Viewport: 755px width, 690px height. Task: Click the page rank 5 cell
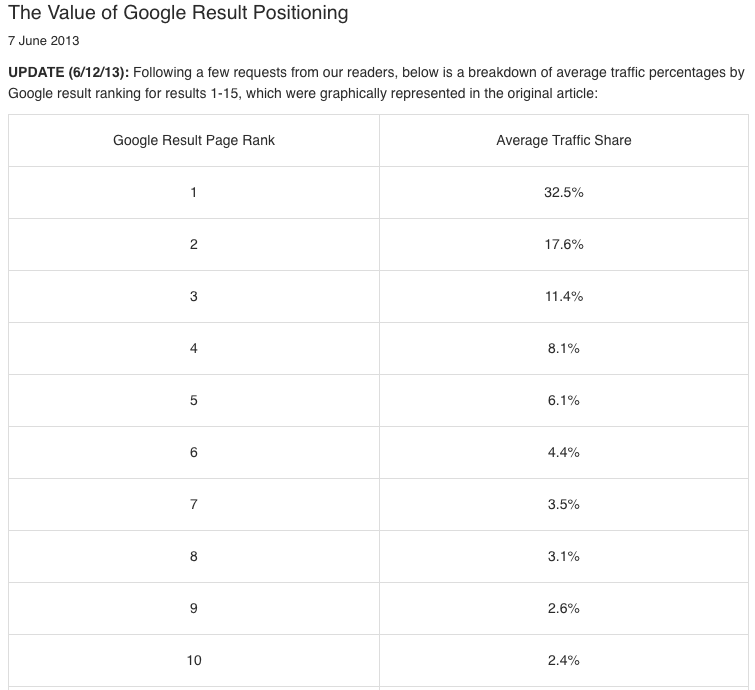(194, 400)
